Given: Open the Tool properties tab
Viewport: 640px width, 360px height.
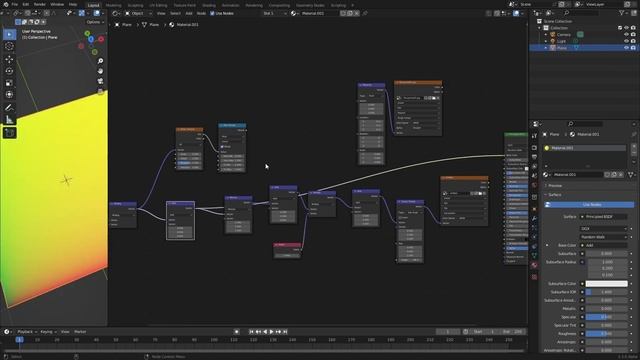Looking at the screenshot, I should (x=534, y=136).
